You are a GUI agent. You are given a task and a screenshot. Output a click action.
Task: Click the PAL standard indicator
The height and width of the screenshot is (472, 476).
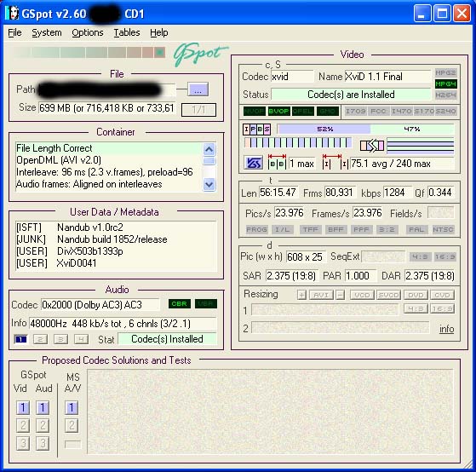[416, 230]
